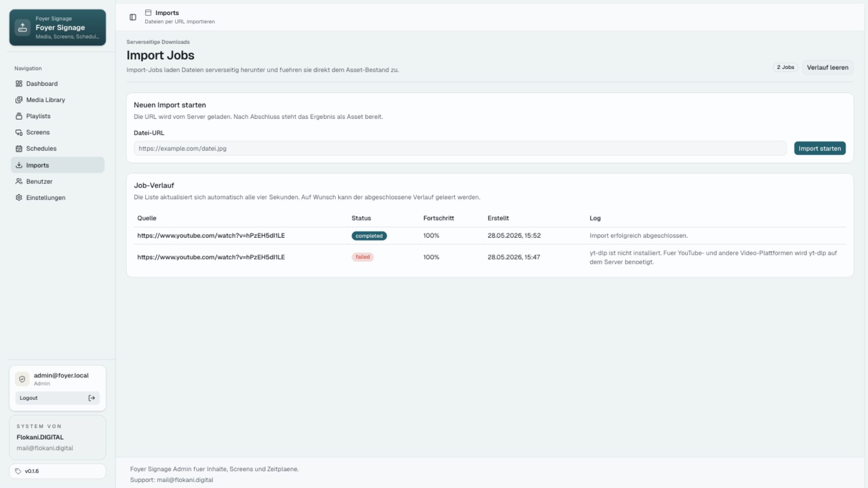Click the completed row's 100% progress
Viewport: 868px width, 488px height.
pyautogui.click(x=431, y=235)
